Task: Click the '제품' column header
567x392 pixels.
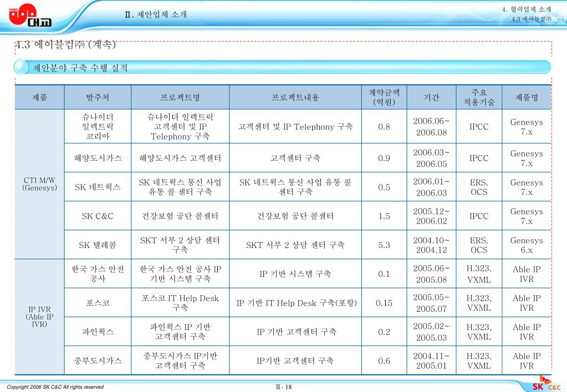Action: 40,97
